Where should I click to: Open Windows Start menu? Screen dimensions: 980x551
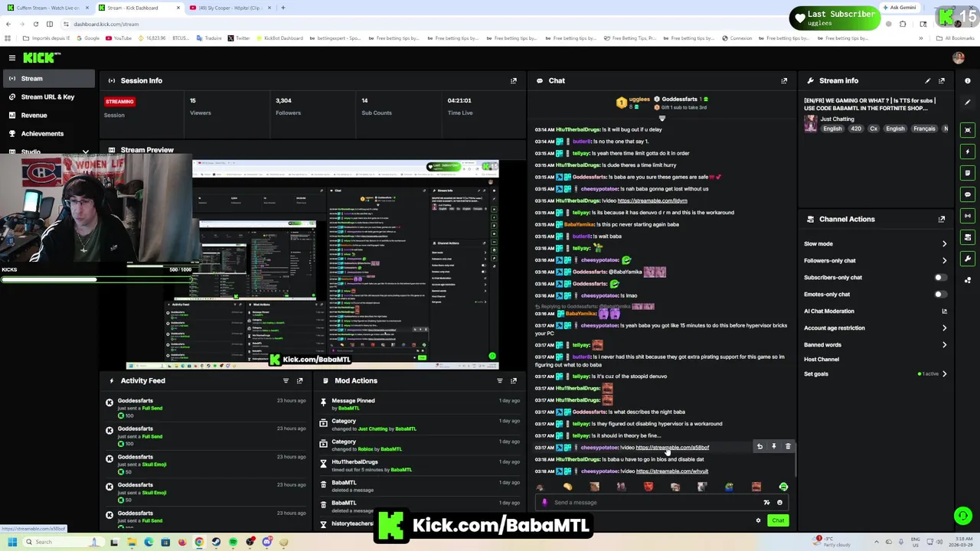click(12, 542)
